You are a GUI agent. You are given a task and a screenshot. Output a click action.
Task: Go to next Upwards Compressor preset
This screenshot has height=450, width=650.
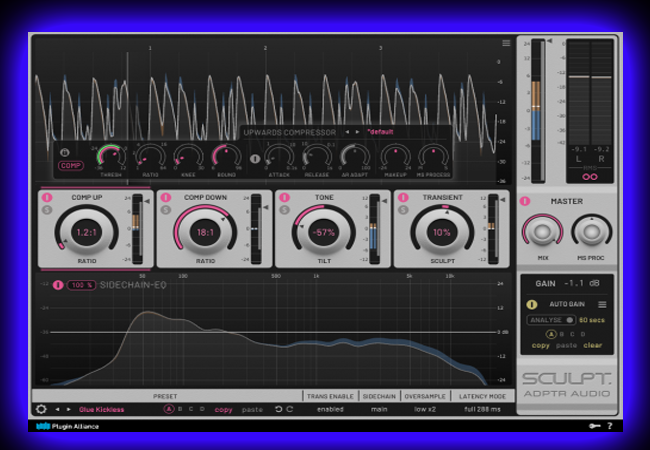(x=357, y=132)
